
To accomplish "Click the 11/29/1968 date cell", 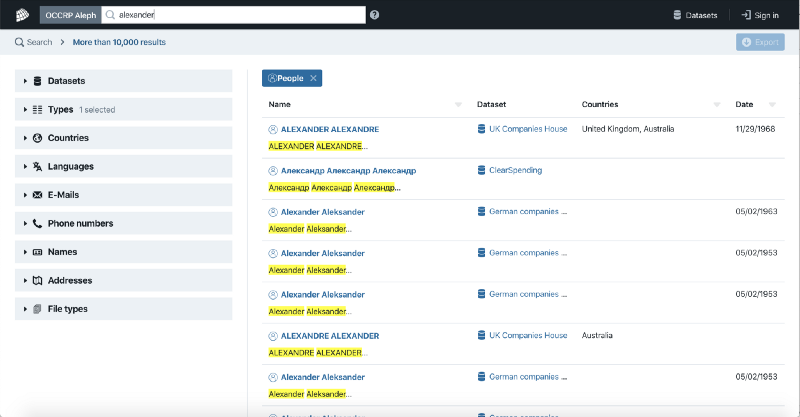I will tap(755, 129).
